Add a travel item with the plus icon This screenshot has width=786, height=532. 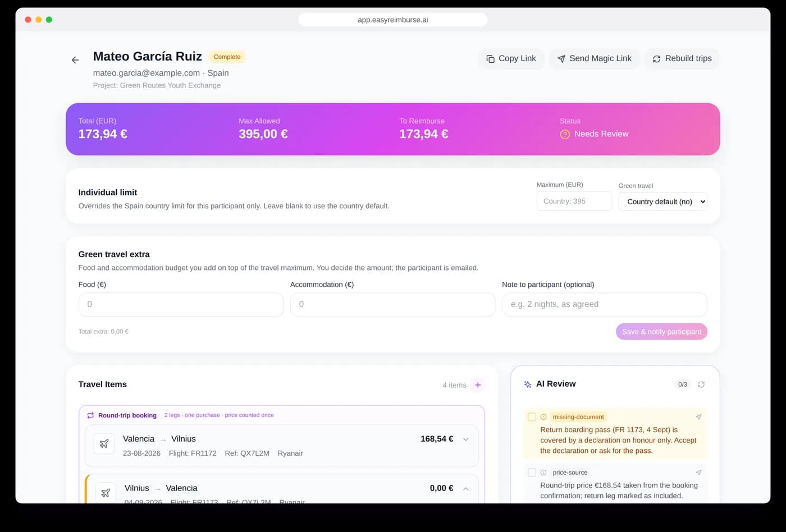click(478, 385)
